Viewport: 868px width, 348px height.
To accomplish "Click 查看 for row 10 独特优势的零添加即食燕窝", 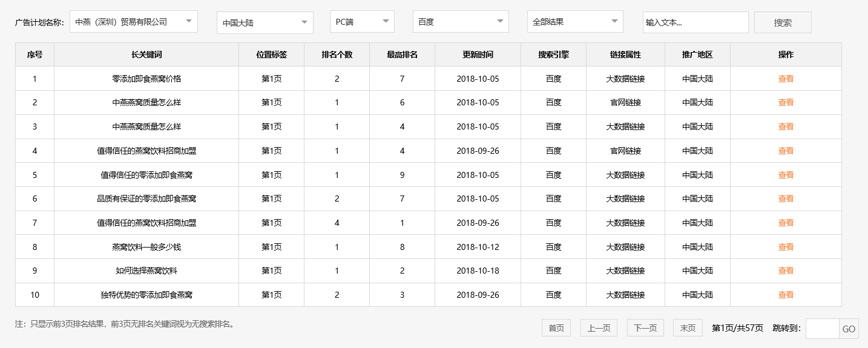I will (786, 295).
